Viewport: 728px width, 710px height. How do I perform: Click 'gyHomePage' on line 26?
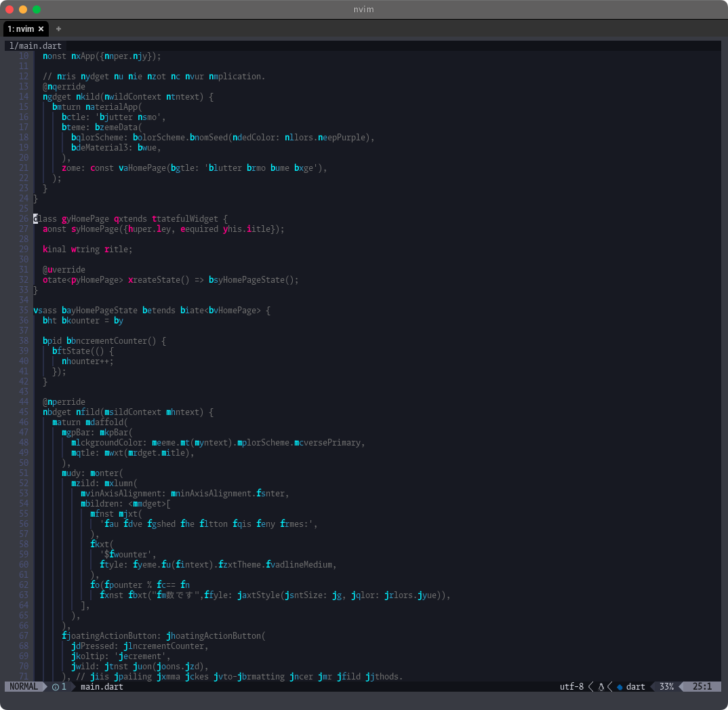(x=85, y=219)
